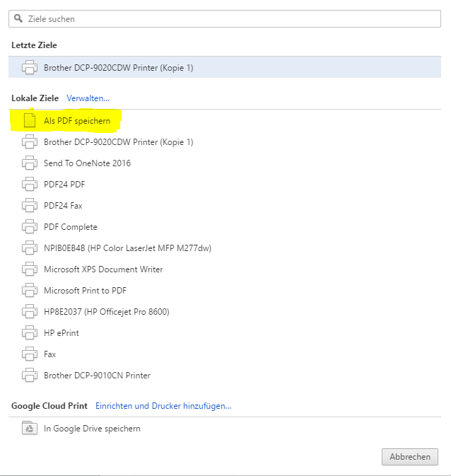Choose NPIB0EB4B HP Color LaserJet MFP M277dw
The image size is (451, 476).
point(127,248)
